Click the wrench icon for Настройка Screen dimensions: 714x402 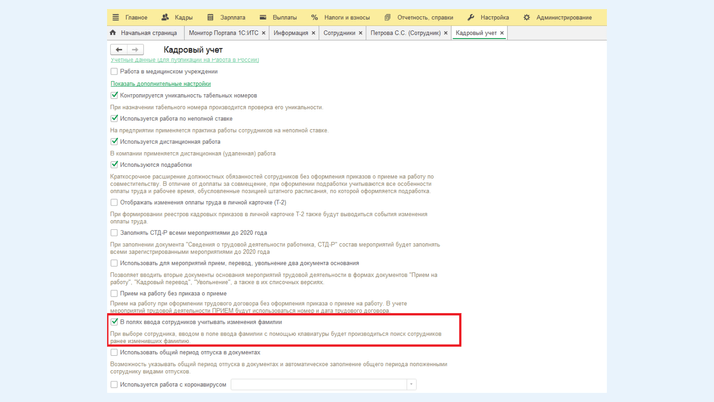(471, 17)
